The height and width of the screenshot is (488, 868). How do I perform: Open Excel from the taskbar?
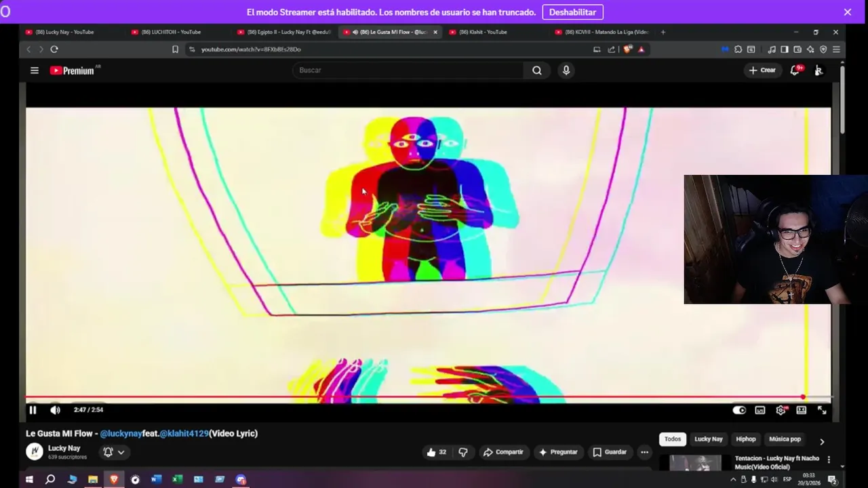click(177, 479)
